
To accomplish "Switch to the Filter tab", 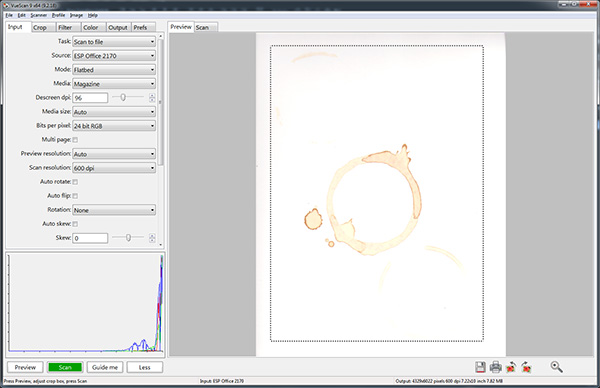I will tap(65, 28).
